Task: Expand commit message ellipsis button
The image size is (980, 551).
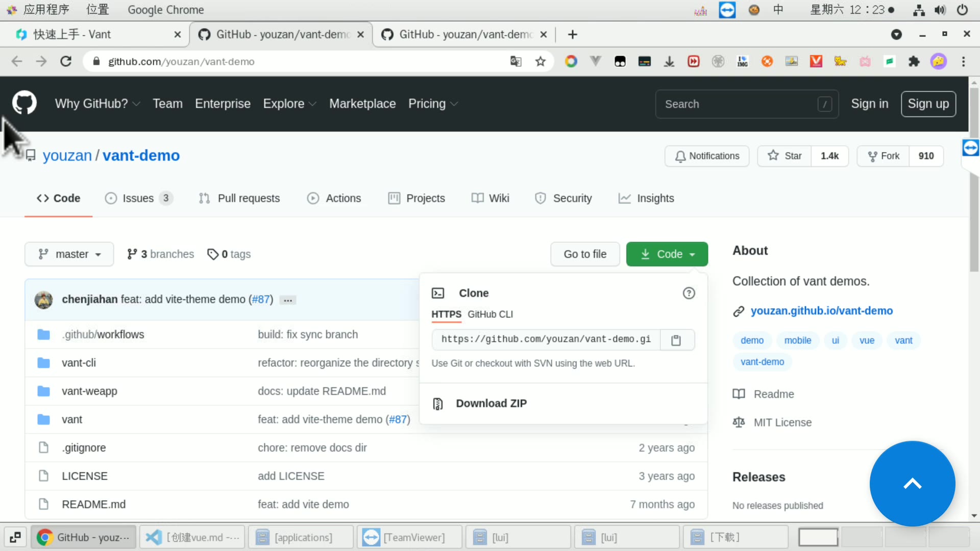Action: [288, 300]
